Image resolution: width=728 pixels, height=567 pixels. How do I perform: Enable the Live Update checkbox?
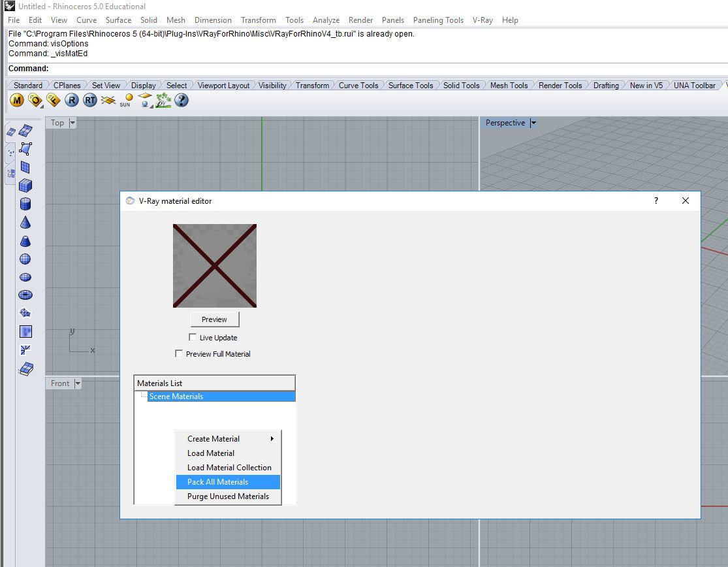tap(193, 337)
